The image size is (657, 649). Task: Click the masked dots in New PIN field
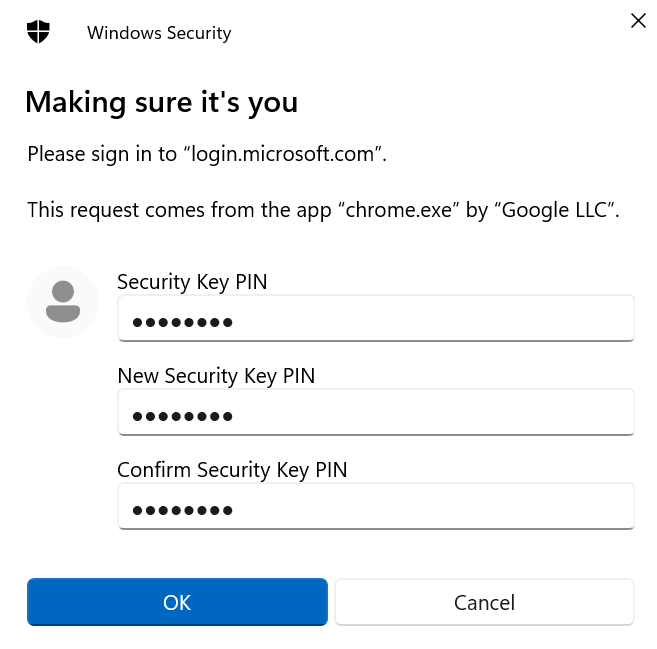pos(183,415)
